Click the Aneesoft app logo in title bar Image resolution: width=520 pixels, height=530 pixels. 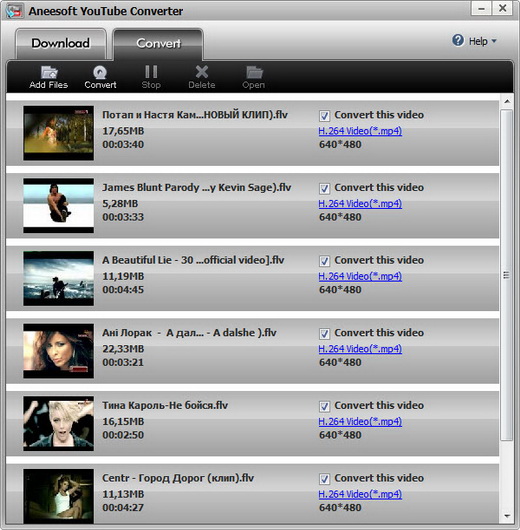point(15,10)
